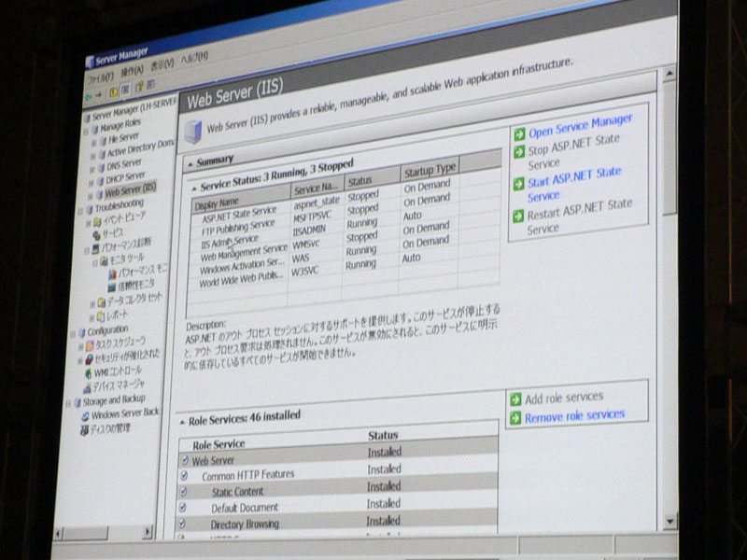Screen dimensions: 747x560
Task: Click the Add role services link
Action: (x=564, y=398)
